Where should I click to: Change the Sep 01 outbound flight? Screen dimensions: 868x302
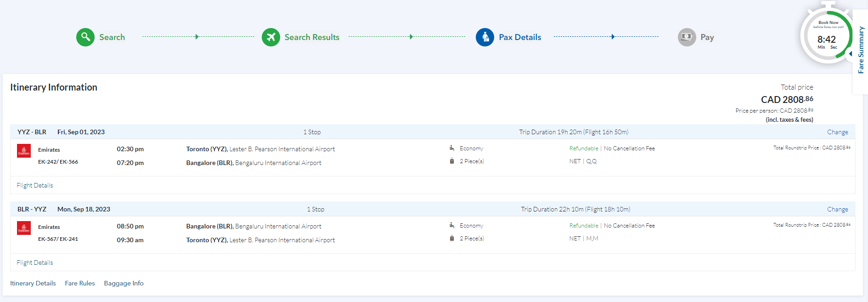point(837,132)
